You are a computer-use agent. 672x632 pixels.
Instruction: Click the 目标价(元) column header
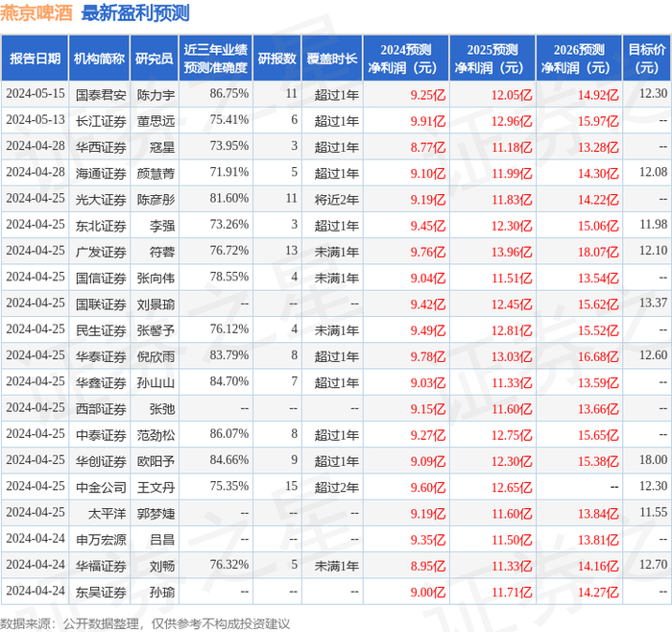coord(647,59)
